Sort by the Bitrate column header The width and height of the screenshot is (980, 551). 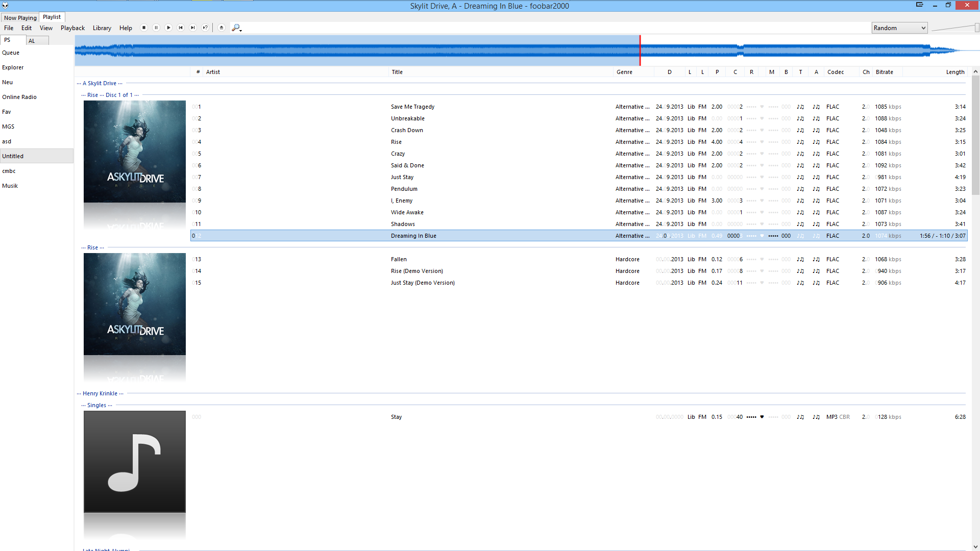tap(885, 72)
